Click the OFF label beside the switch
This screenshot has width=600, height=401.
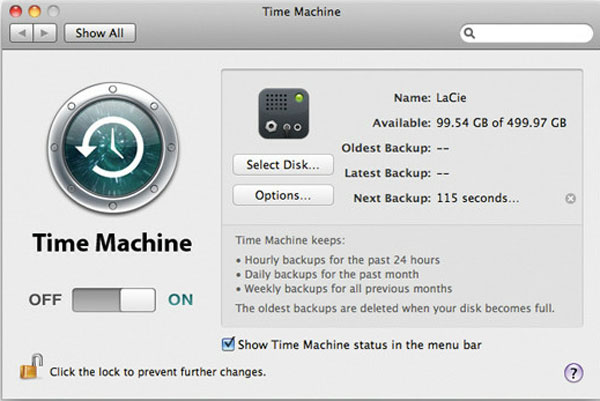(46, 299)
